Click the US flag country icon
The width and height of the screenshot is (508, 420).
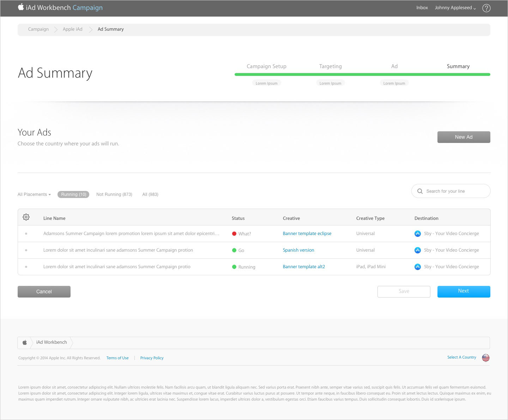click(x=486, y=358)
